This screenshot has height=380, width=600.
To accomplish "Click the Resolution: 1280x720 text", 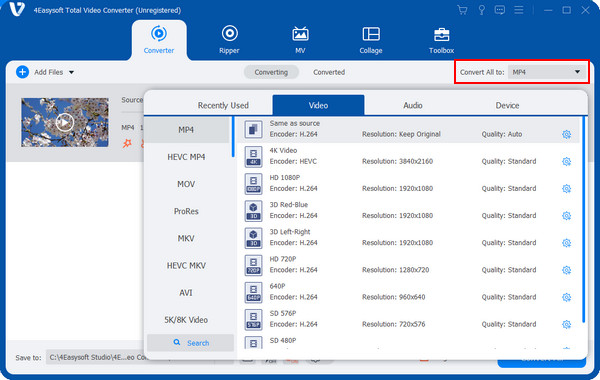I will [x=396, y=270].
